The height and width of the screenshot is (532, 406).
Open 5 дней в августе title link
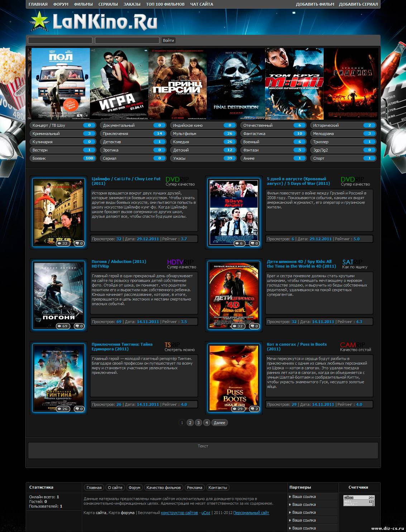click(298, 181)
